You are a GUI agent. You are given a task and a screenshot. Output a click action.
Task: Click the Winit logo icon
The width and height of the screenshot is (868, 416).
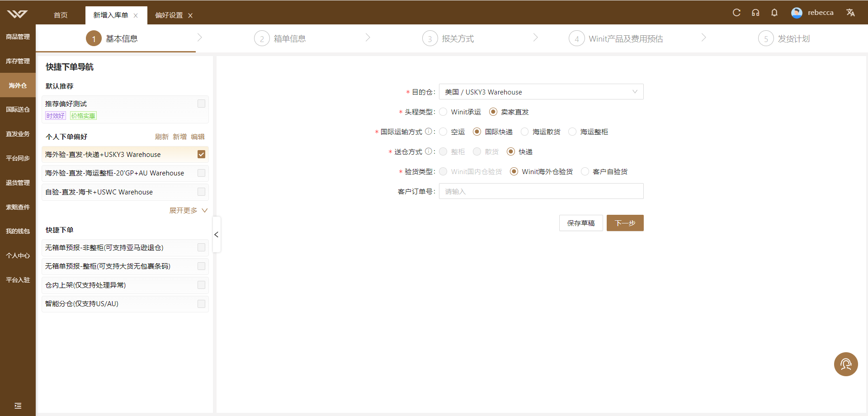pyautogui.click(x=17, y=14)
